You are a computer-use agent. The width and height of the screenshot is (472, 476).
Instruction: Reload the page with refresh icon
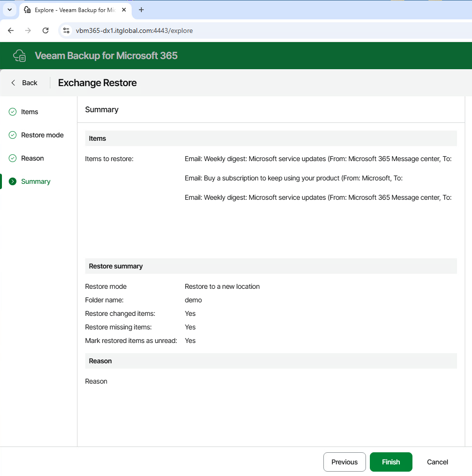coord(46,30)
